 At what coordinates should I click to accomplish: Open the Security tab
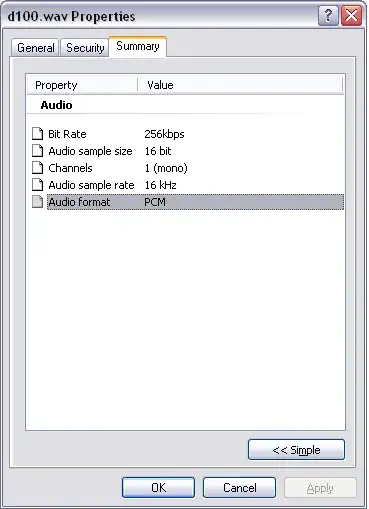[85, 48]
